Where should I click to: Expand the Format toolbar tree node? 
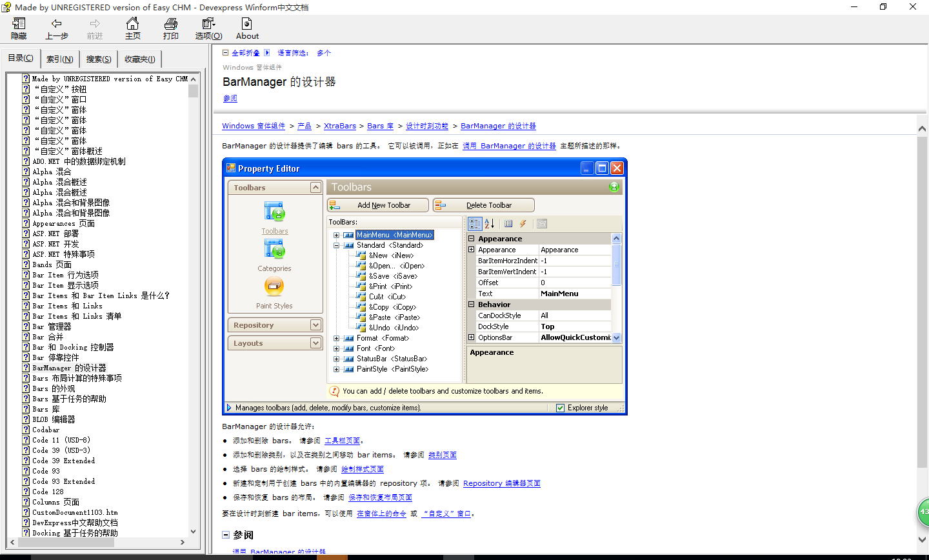click(x=336, y=338)
